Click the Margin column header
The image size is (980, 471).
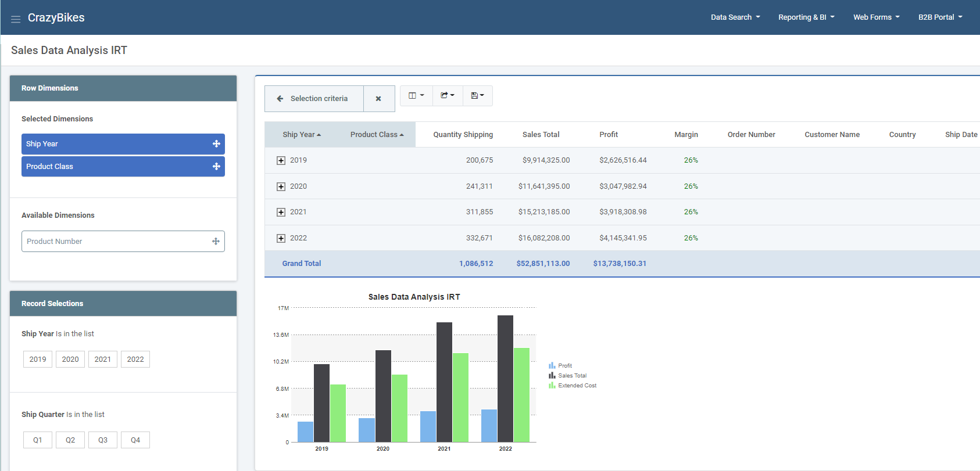click(686, 135)
